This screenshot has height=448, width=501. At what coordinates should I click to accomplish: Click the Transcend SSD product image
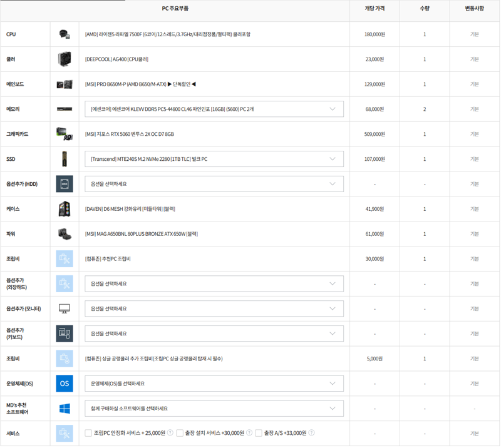(x=65, y=159)
